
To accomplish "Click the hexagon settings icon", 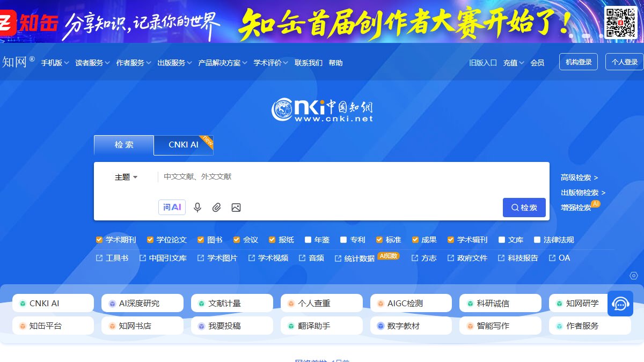I will pos(634,276).
